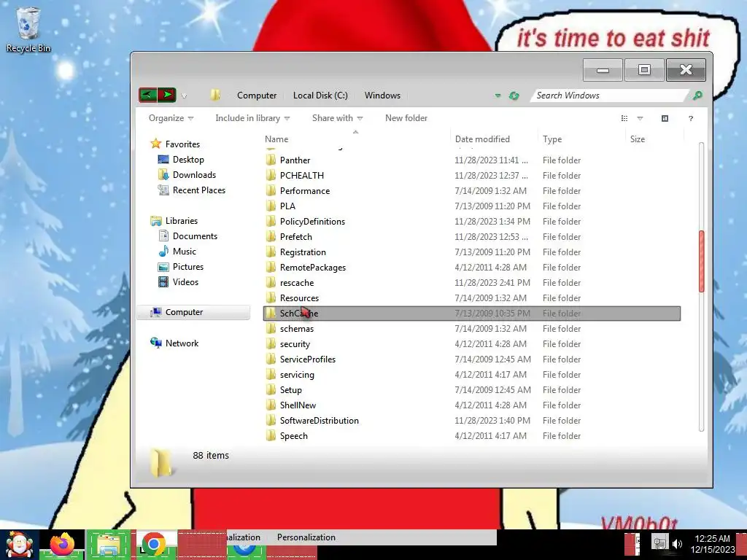Viewport: 747px width, 560px height.
Task: Open the view options dropdown arrow
Action: (x=640, y=118)
